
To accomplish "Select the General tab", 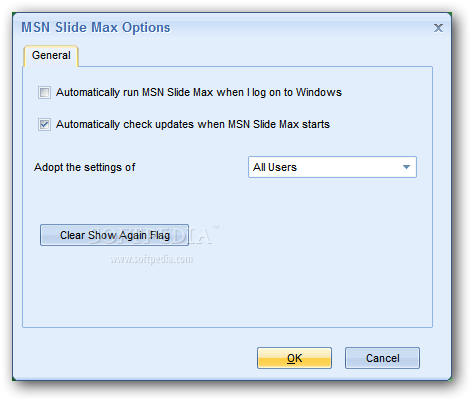I will [51, 56].
